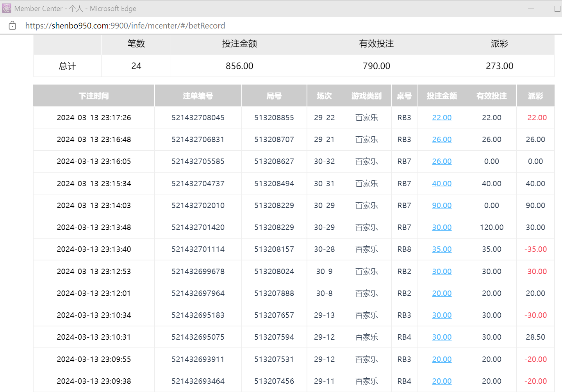The image size is (562, 392).
Task: Minimize the Member Center window
Action: pos(531,9)
